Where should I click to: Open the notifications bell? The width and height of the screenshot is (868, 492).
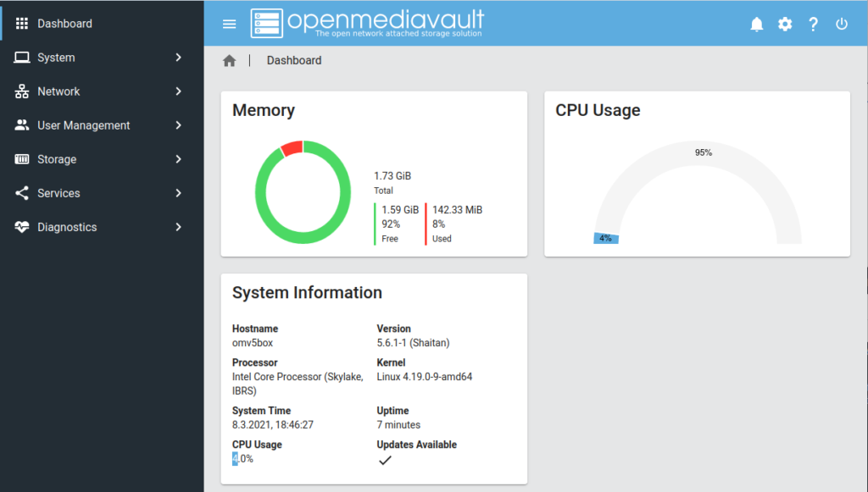[757, 24]
